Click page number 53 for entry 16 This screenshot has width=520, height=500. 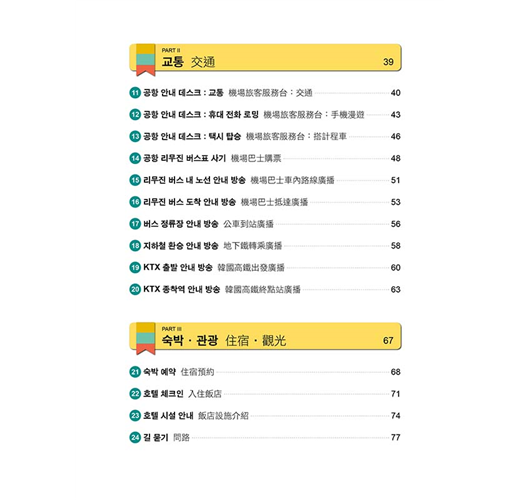coord(396,202)
